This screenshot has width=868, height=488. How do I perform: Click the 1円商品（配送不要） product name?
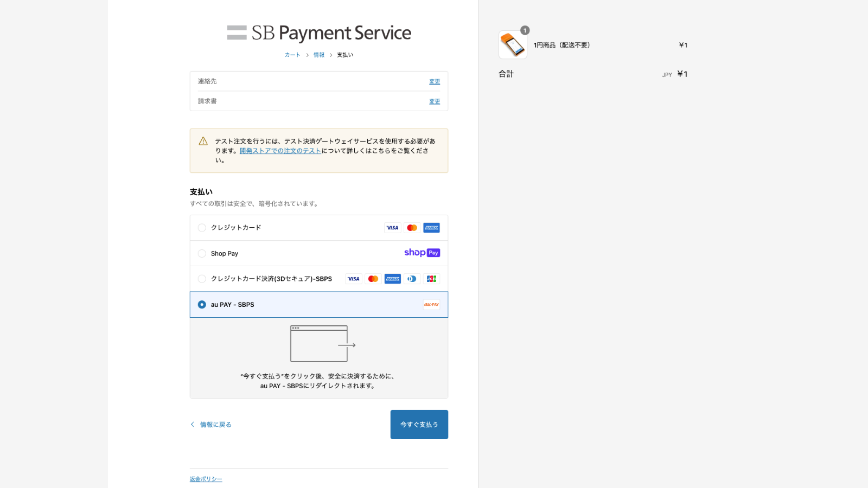coord(562,45)
